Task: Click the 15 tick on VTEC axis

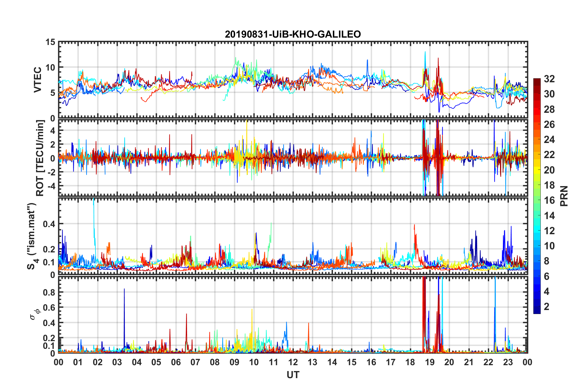Action: [x=51, y=42]
